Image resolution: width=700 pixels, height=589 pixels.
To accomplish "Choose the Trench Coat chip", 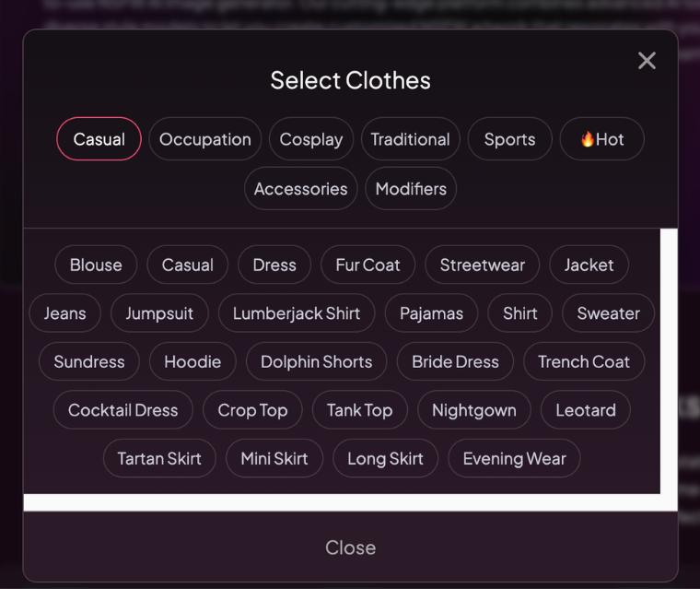I will tap(584, 362).
